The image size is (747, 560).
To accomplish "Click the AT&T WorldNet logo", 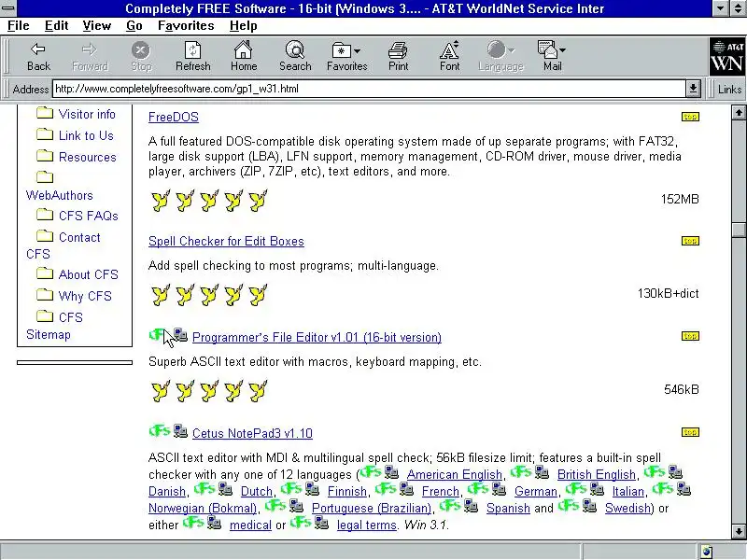I will click(x=727, y=57).
